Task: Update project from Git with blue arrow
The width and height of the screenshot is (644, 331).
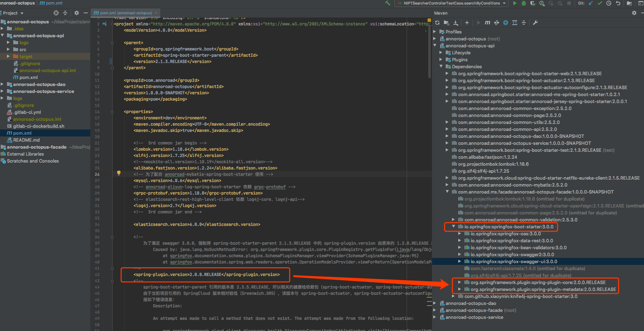Action: coord(590,3)
